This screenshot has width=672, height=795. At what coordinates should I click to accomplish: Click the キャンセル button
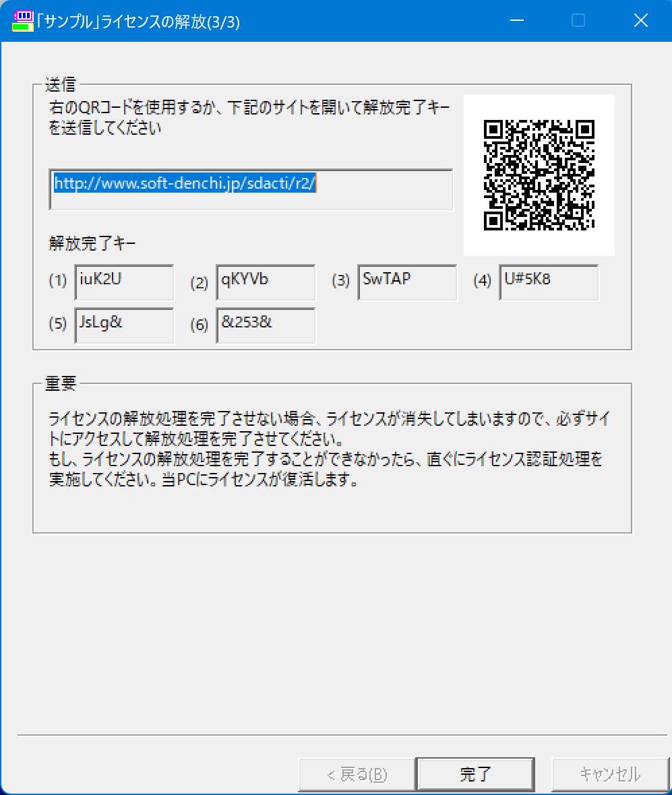pyautogui.click(x=610, y=774)
